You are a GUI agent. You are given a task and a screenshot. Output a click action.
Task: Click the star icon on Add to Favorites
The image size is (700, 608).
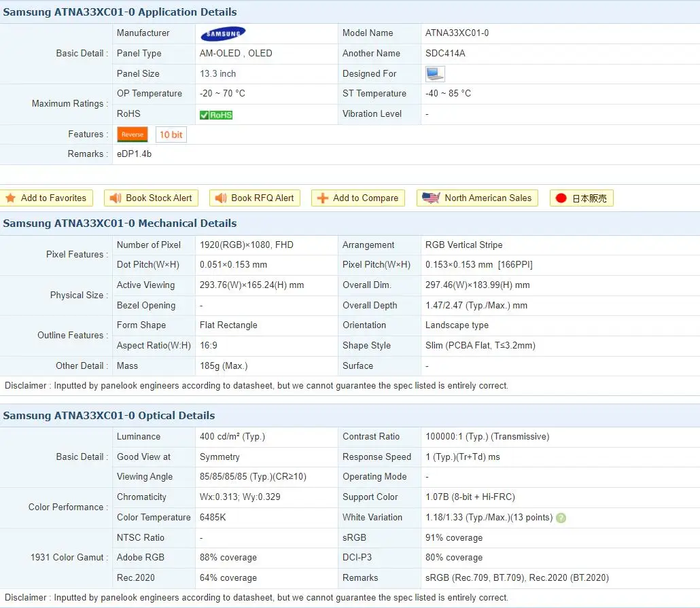coord(11,198)
